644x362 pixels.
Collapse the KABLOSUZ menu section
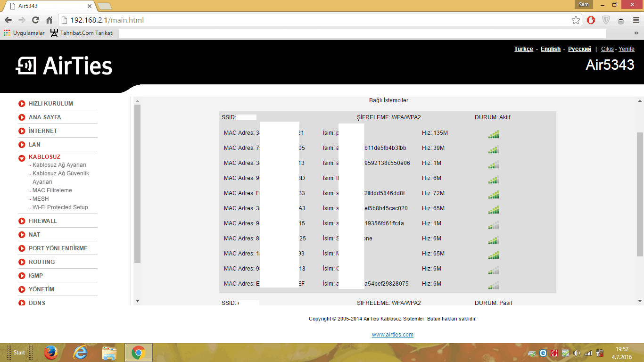pyautogui.click(x=44, y=157)
